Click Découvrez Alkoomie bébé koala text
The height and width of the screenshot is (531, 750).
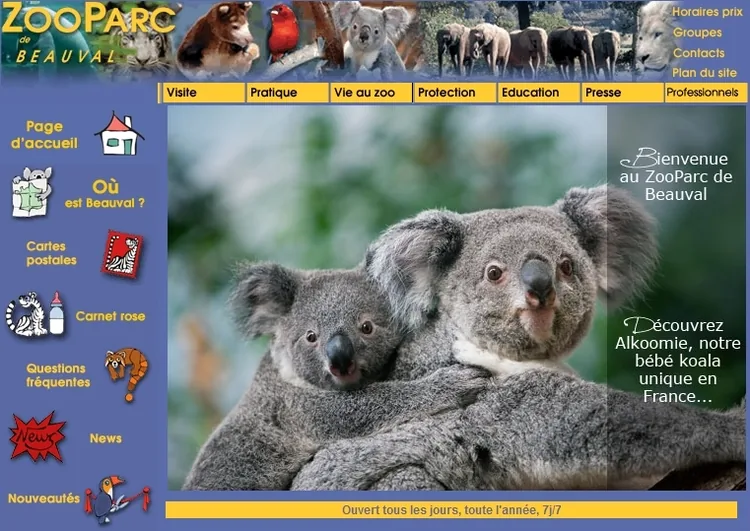[677, 360]
